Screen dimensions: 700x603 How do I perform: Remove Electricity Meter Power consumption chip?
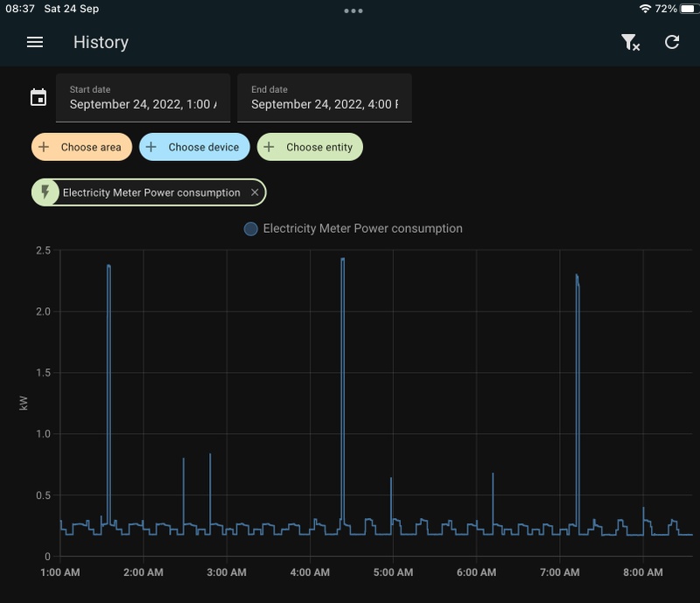point(255,193)
